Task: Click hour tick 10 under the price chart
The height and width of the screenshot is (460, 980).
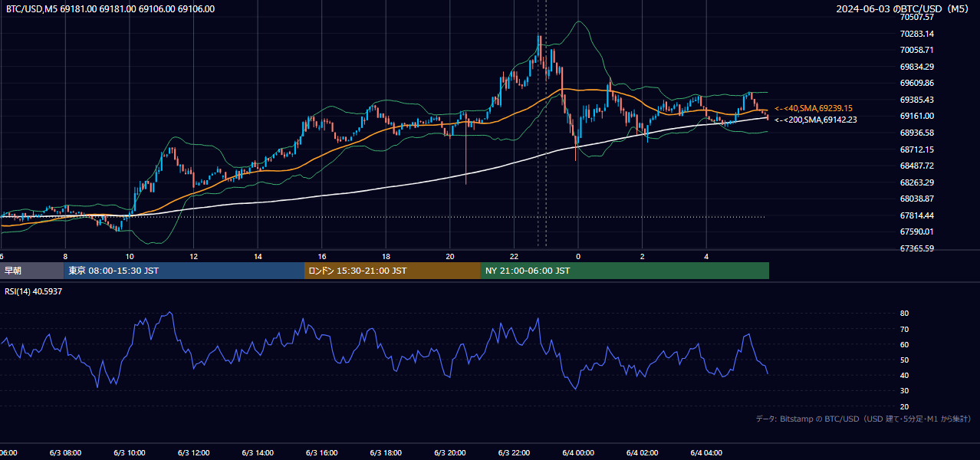Action: pos(130,257)
